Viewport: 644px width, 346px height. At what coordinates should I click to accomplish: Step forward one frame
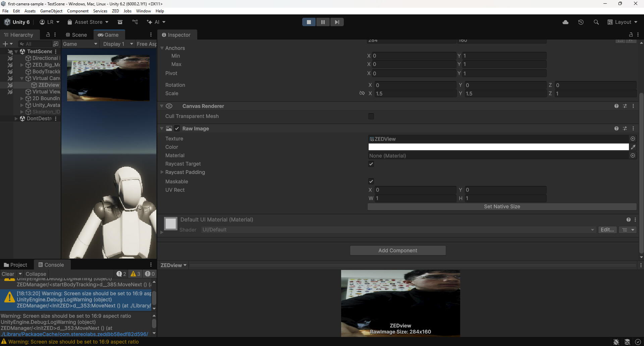[337, 22]
